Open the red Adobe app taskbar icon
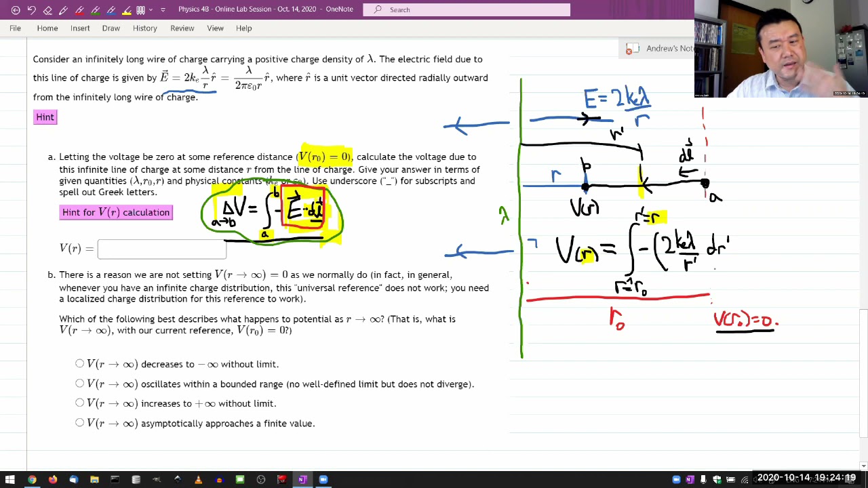Screen dimensions: 868x488 pos(281,480)
